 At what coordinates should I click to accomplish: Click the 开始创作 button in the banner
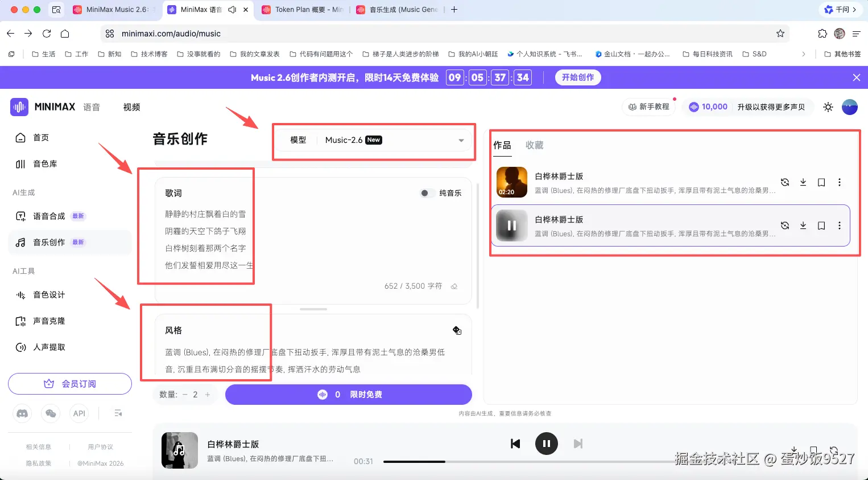coord(577,77)
